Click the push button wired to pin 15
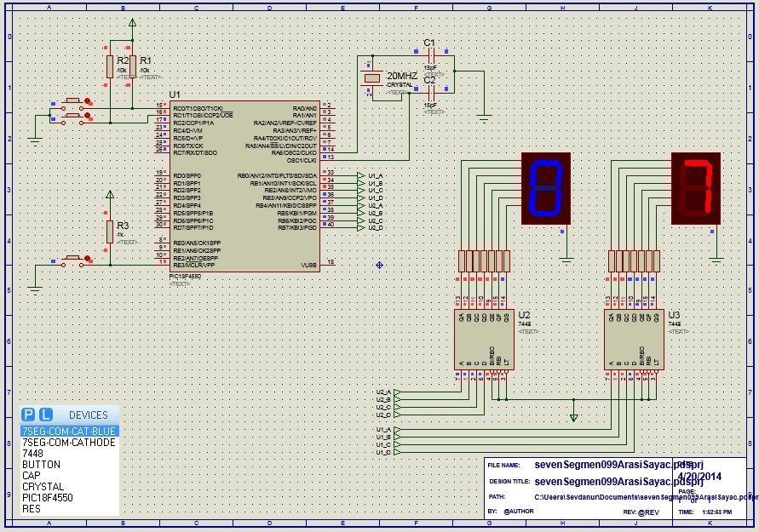759x532 pixels. pyautogui.click(x=72, y=103)
